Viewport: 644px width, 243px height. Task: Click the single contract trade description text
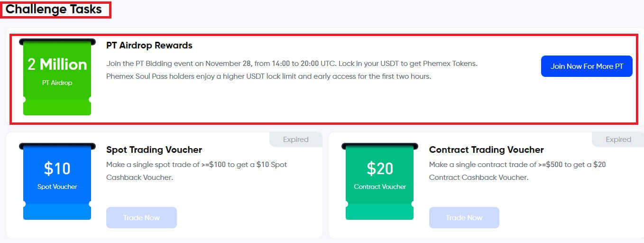point(517,171)
